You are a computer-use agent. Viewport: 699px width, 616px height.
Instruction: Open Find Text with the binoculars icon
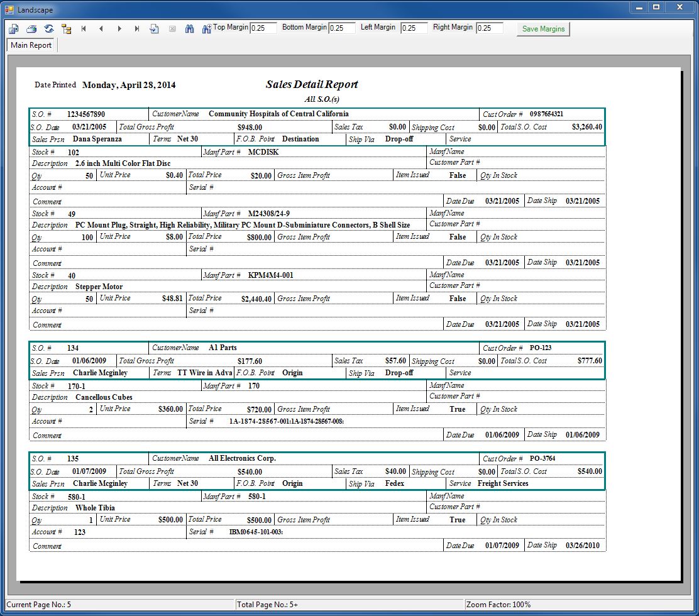(189, 29)
